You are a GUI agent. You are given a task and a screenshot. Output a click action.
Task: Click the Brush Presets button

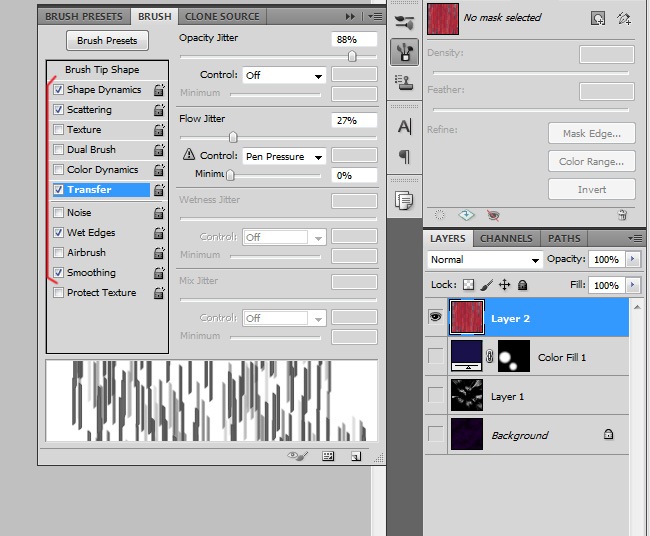[107, 41]
